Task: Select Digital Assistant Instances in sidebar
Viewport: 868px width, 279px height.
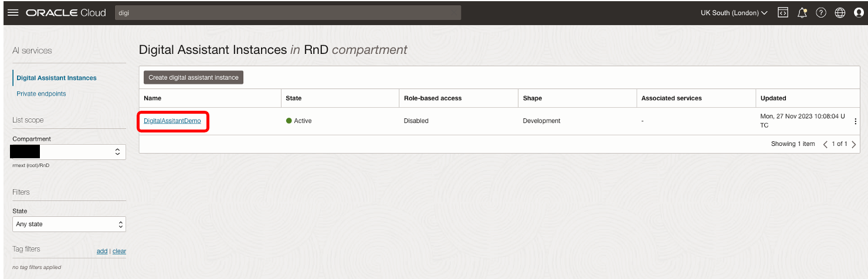Action: pos(57,78)
